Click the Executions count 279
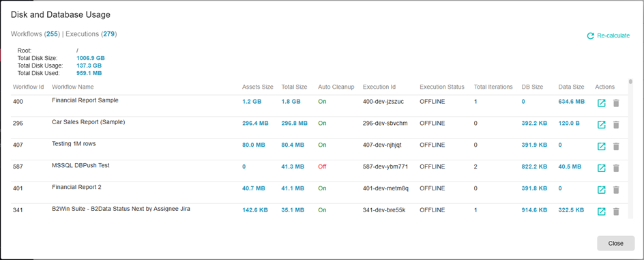Screen dimensions: 644x260 pyautogui.click(x=109, y=34)
